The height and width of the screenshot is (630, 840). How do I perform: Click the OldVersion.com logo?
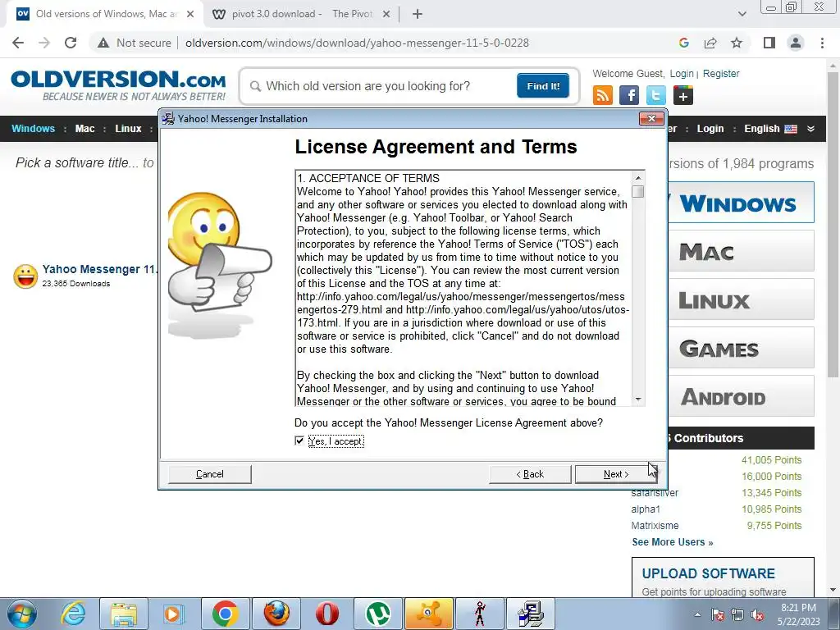pyautogui.click(x=118, y=84)
